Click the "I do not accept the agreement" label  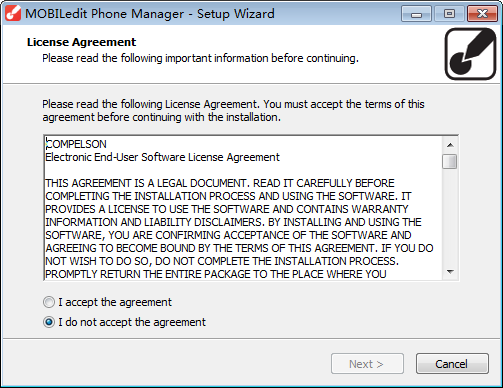pos(132,322)
